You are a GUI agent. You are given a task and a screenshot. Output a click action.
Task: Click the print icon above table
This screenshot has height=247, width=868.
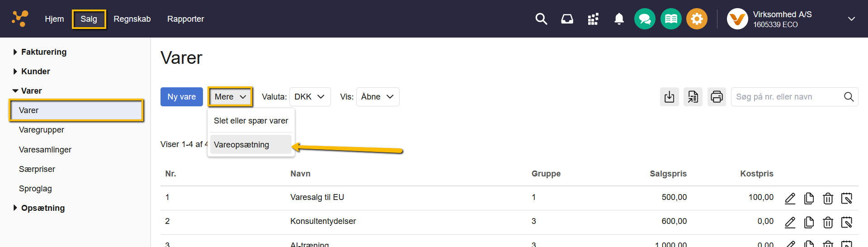717,97
